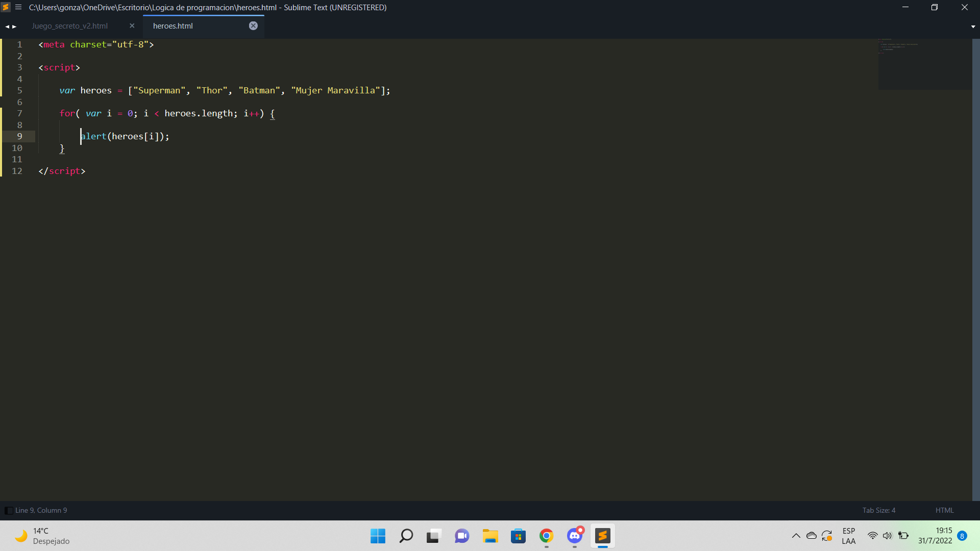Show hidden system tray icons

(x=796, y=536)
